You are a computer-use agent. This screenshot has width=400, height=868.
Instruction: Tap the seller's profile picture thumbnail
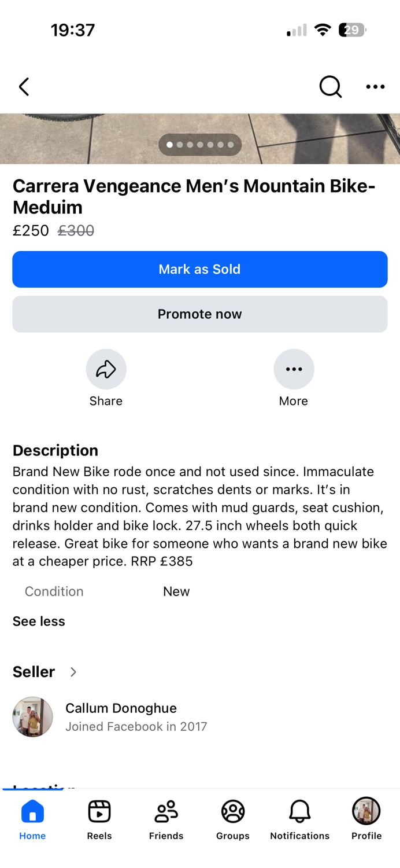click(32, 716)
